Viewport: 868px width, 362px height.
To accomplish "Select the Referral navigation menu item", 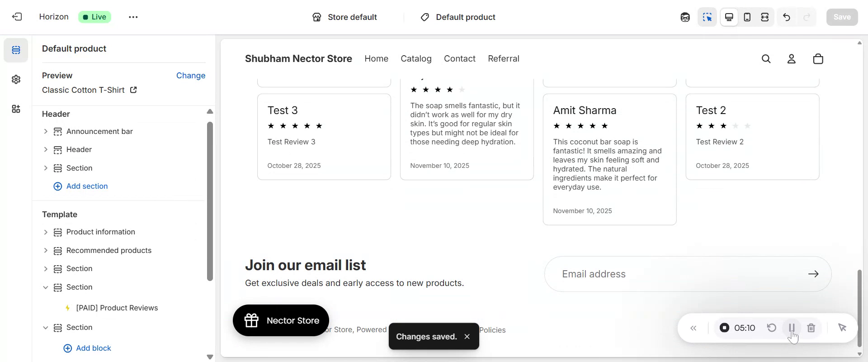I will coord(503,59).
